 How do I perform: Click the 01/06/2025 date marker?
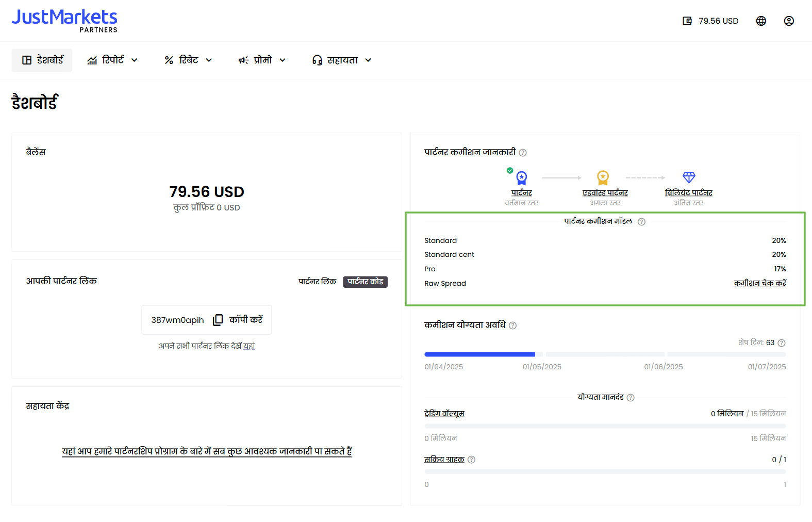(664, 367)
